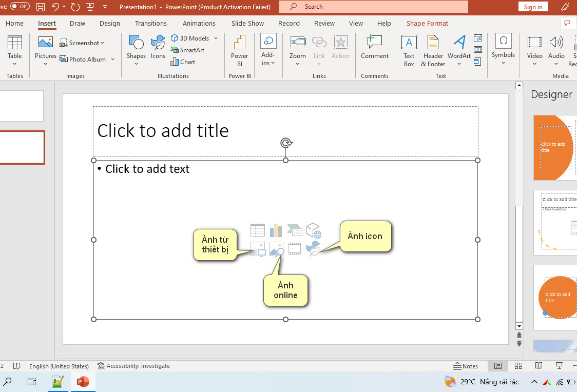This screenshot has width=577, height=392.
Task: Open the Design tab
Action: coord(110,23)
